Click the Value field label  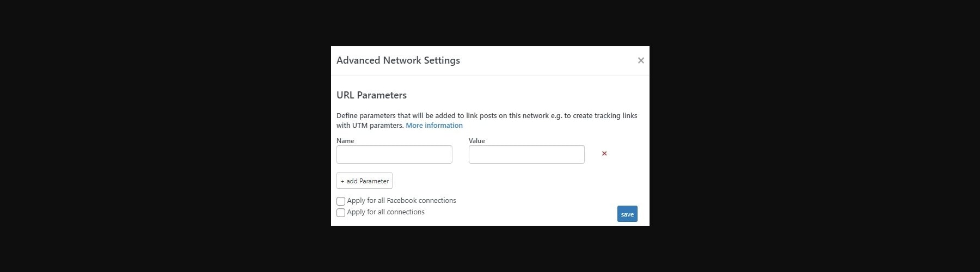coord(476,141)
